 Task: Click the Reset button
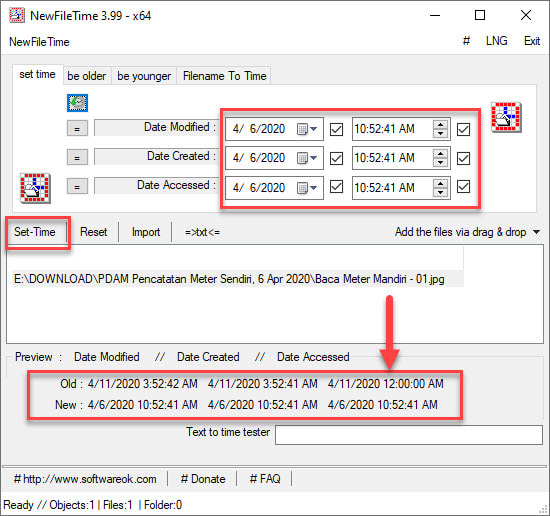(x=93, y=232)
